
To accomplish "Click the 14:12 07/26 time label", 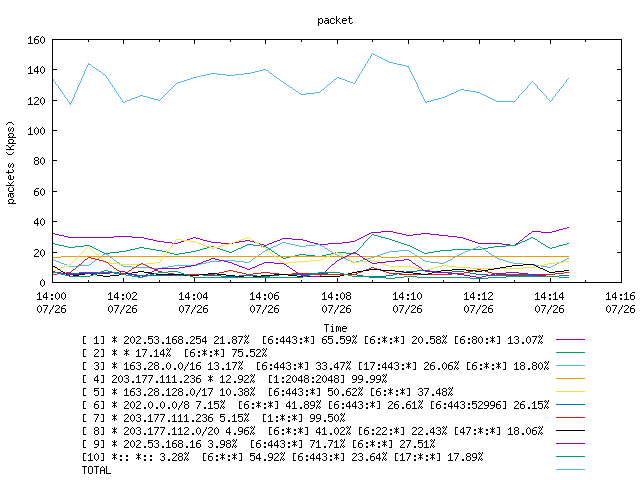I will click(478, 302).
